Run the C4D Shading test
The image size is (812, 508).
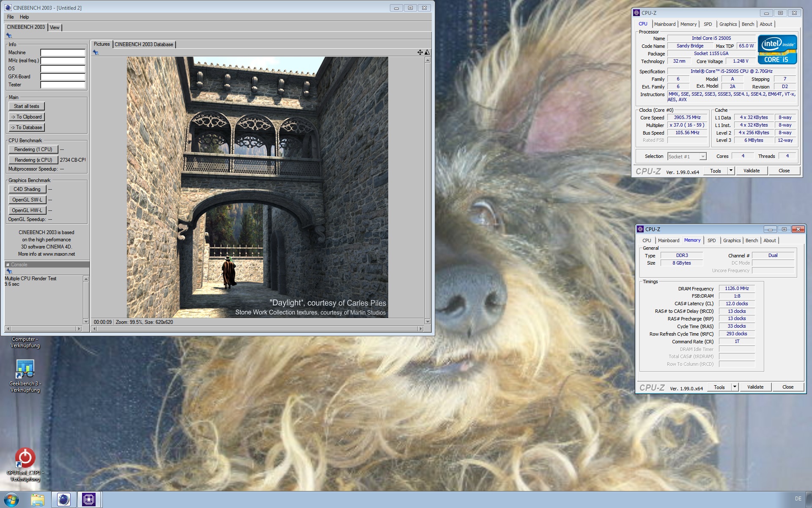[x=27, y=189]
